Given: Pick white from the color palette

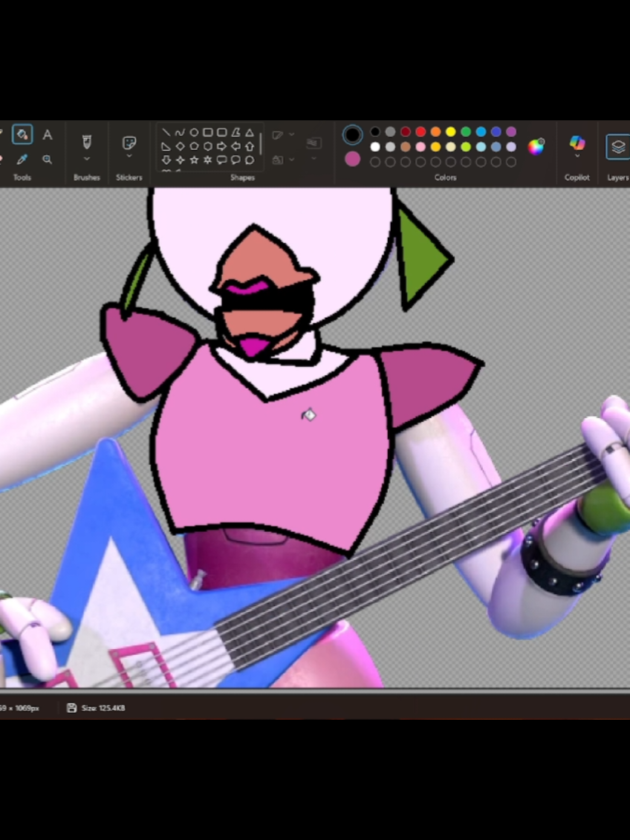Looking at the screenshot, I should tap(375, 147).
